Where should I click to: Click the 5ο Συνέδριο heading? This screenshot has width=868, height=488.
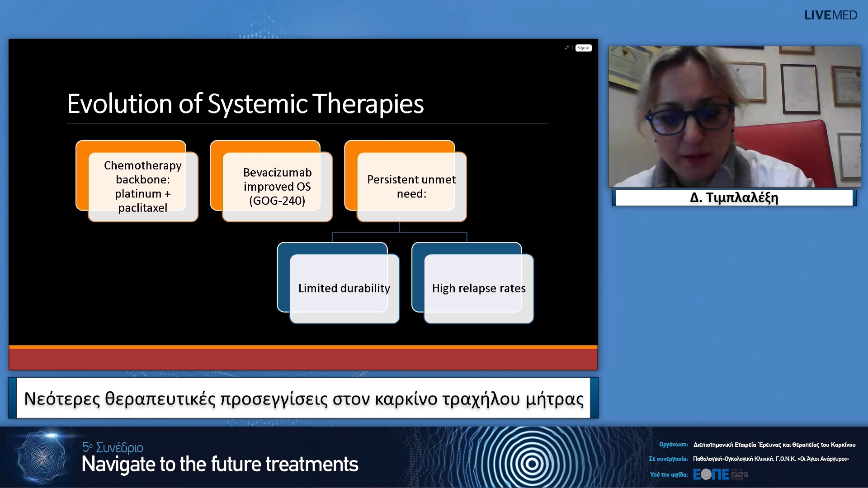tap(113, 447)
